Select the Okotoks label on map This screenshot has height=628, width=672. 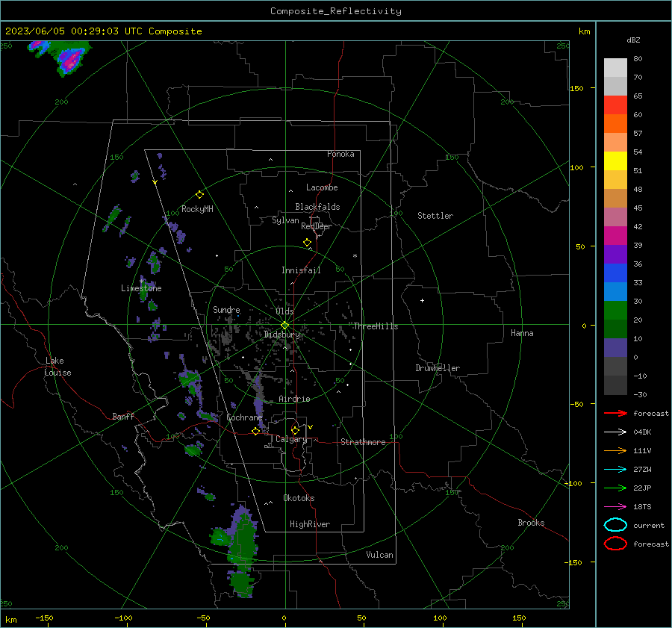[x=299, y=498]
